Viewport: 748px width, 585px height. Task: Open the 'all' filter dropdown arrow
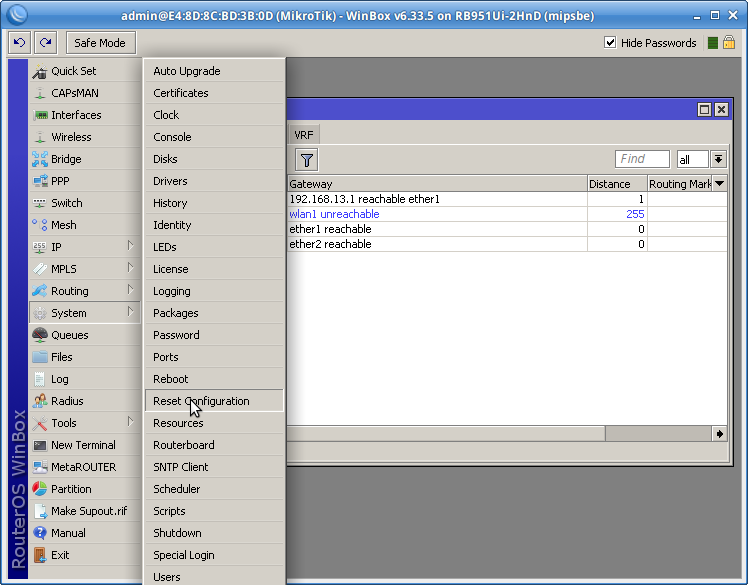(718, 159)
